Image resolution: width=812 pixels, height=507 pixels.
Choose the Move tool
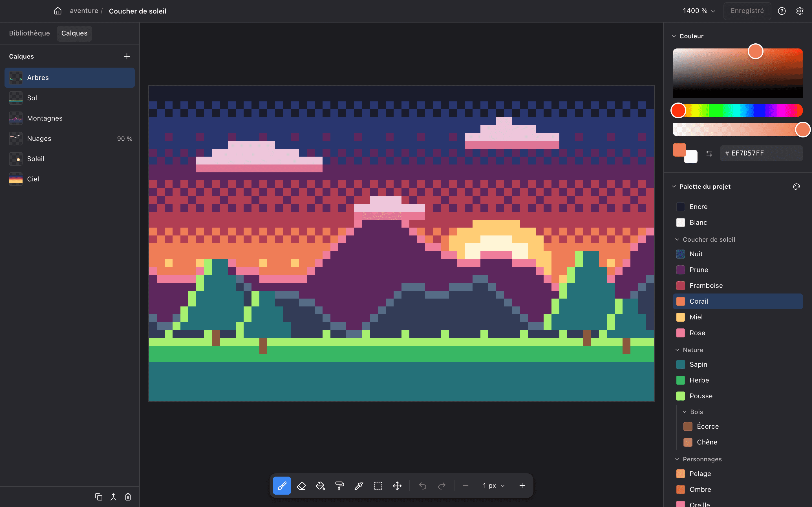(x=397, y=486)
